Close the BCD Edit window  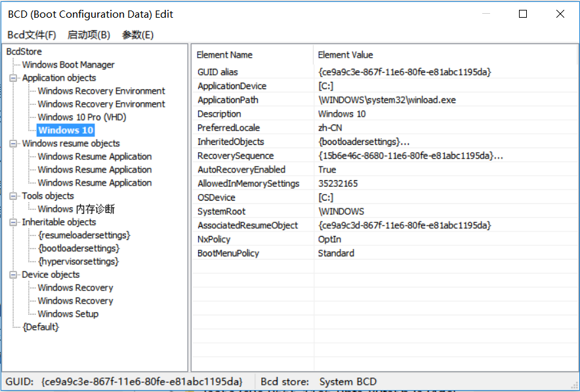click(560, 14)
